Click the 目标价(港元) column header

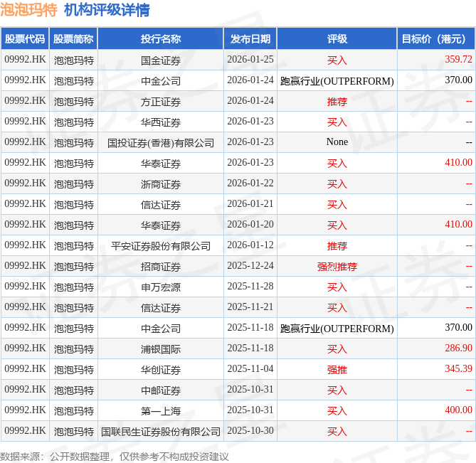coord(436,38)
